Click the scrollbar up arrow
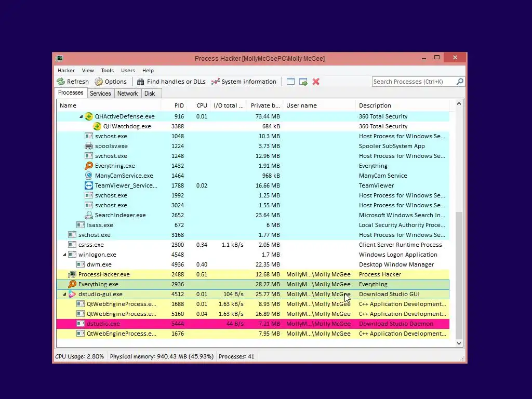Screen dimensions: 532x399 (x=459, y=104)
